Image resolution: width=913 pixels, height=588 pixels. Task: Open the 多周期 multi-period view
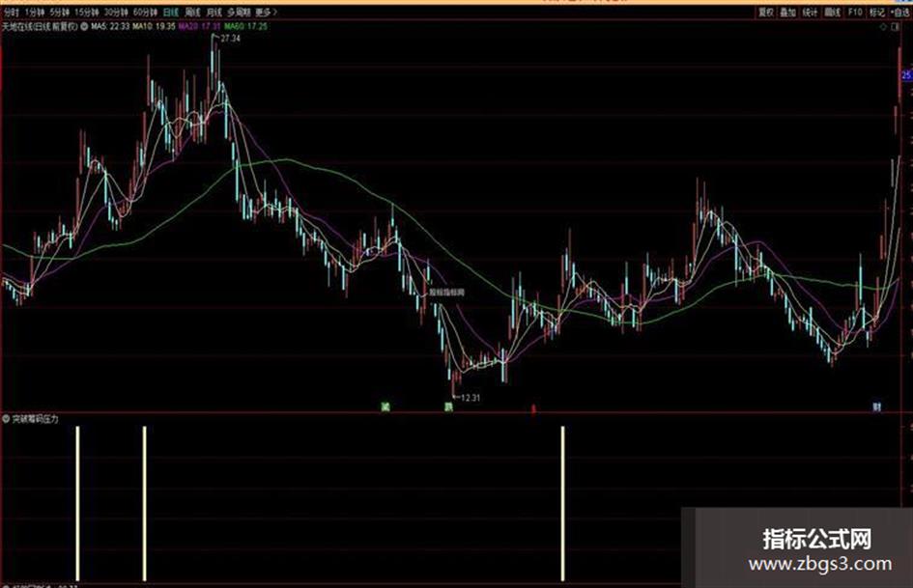pyautogui.click(x=238, y=13)
